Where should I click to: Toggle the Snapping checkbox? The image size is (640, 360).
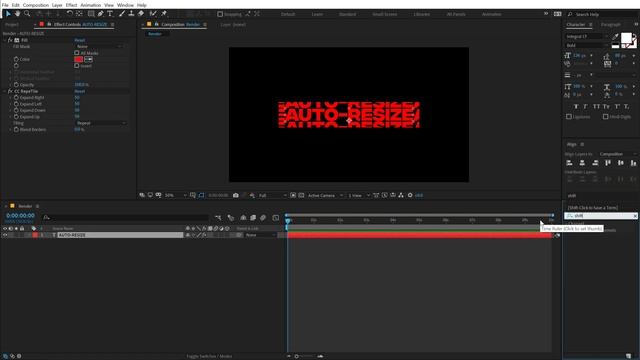(x=220, y=14)
